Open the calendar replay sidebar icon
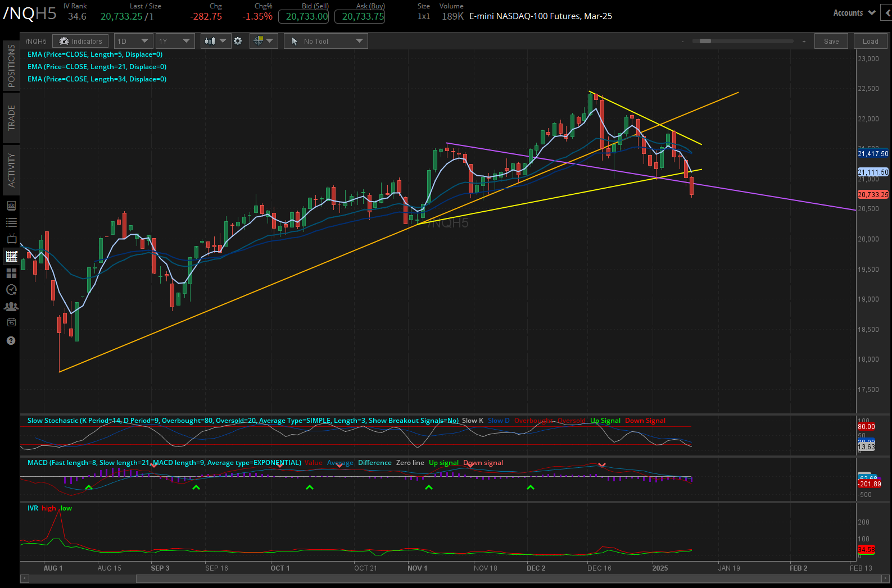892x588 pixels. [11, 323]
